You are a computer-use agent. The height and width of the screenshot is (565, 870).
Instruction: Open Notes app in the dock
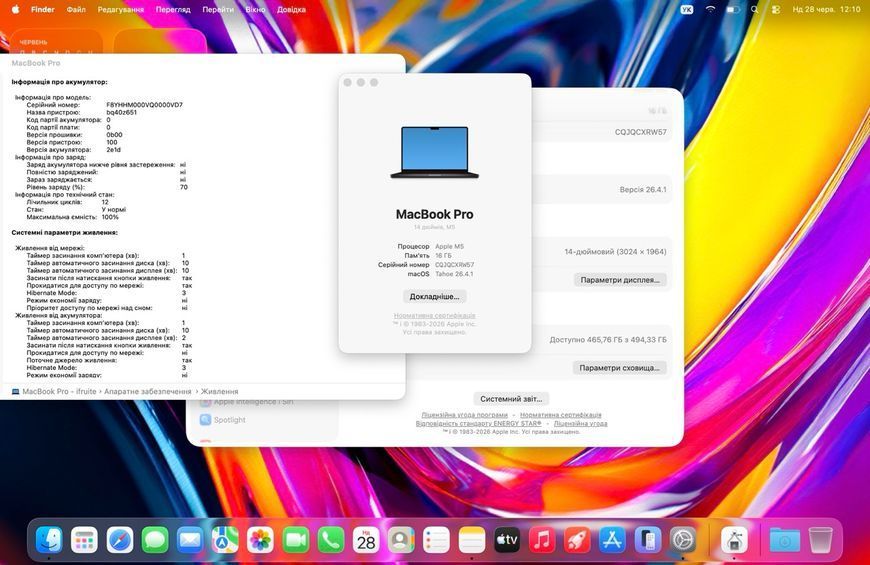[472, 539]
